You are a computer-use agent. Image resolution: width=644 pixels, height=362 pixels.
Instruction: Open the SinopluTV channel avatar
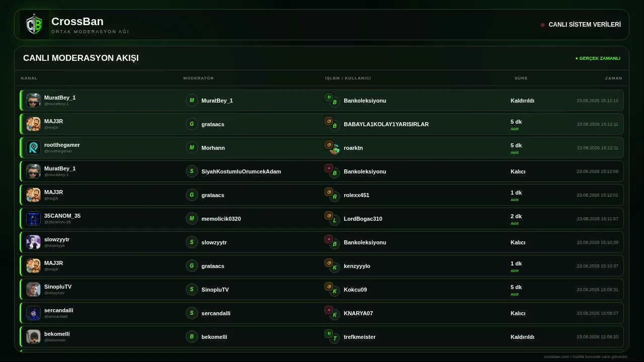click(x=33, y=289)
